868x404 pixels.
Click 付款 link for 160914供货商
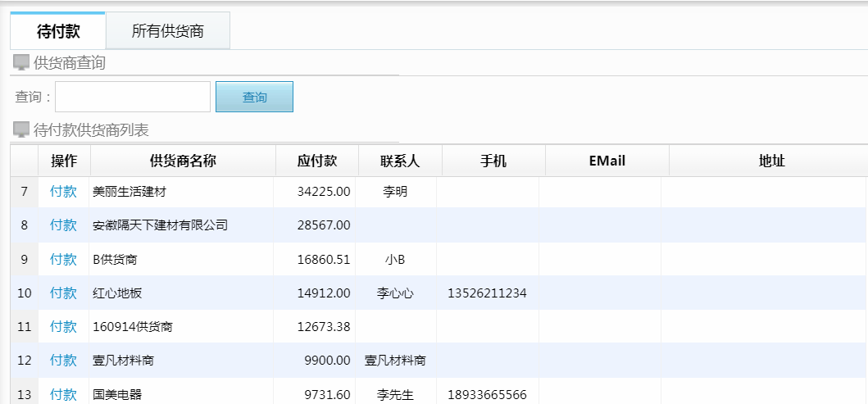(63, 326)
